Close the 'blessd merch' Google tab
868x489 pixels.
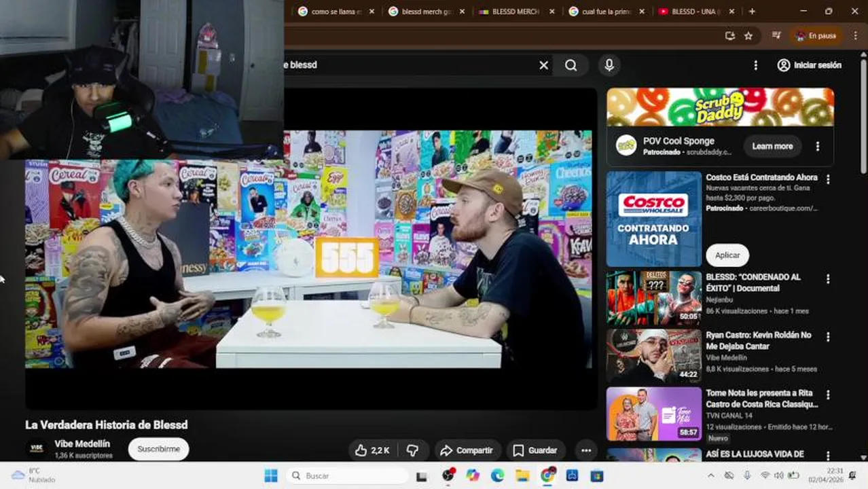[462, 12]
